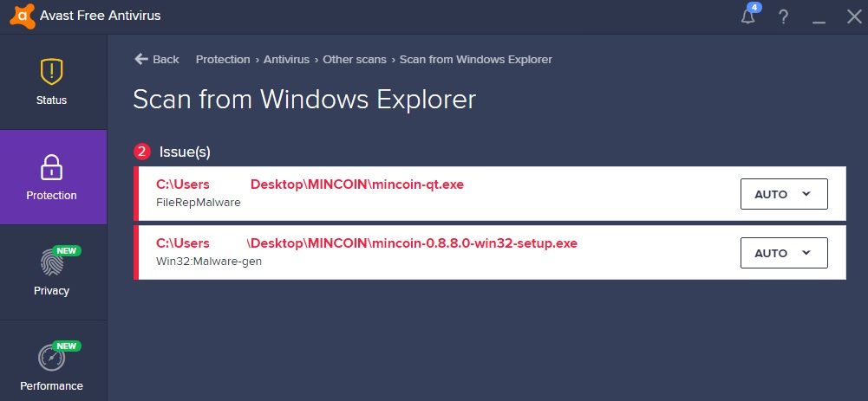The height and width of the screenshot is (401, 868).
Task: Click the Avast logo icon
Action: pyautogui.click(x=23, y=16)
